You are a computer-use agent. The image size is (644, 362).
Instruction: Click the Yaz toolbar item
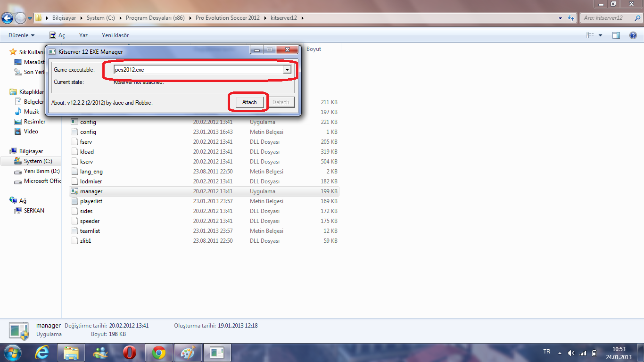pyautogui.click(x=83, y=35)
